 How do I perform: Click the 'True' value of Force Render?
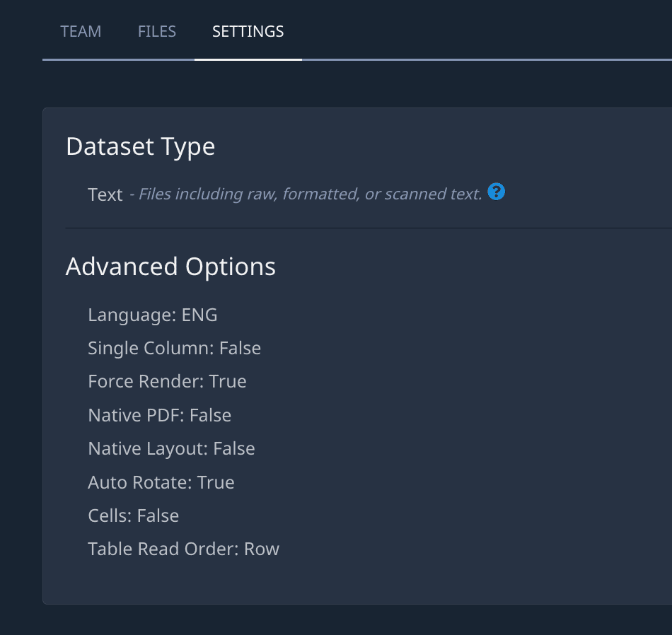point(228,381)
